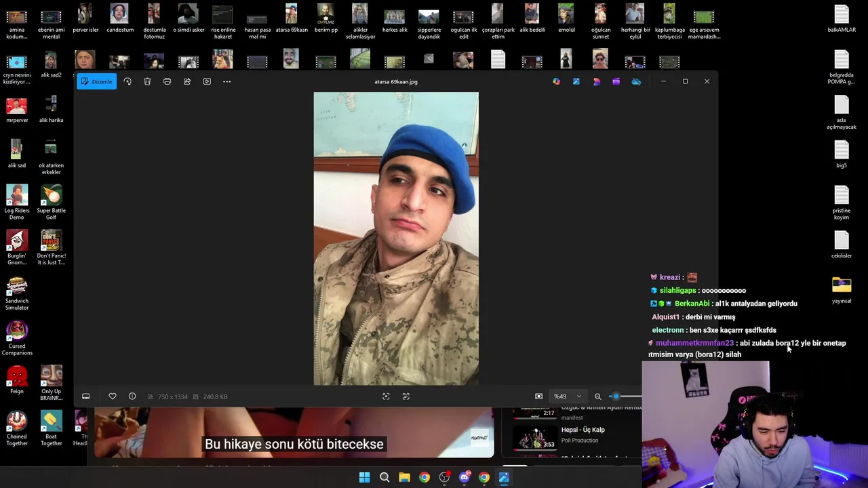This screenshot has width=868, height=488.
Task: Open the Clipchamp icon in Photos title bar
Action: point(616,81)
